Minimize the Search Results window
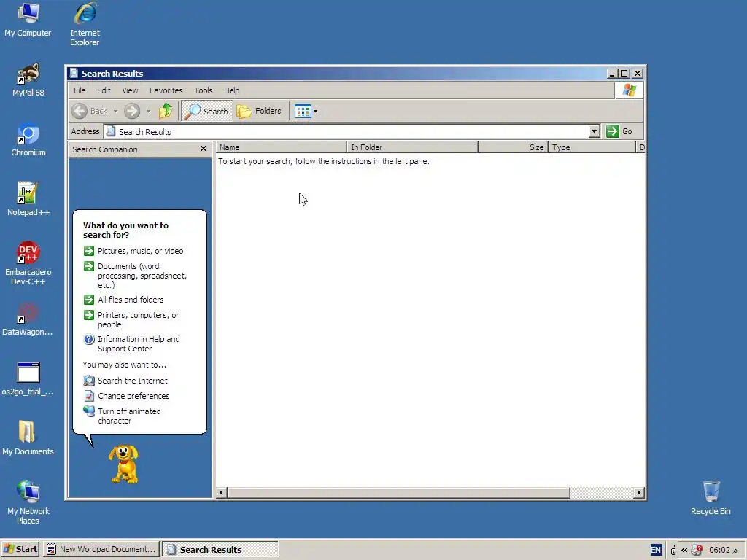The image size is (747, 560). pos(612,74)
